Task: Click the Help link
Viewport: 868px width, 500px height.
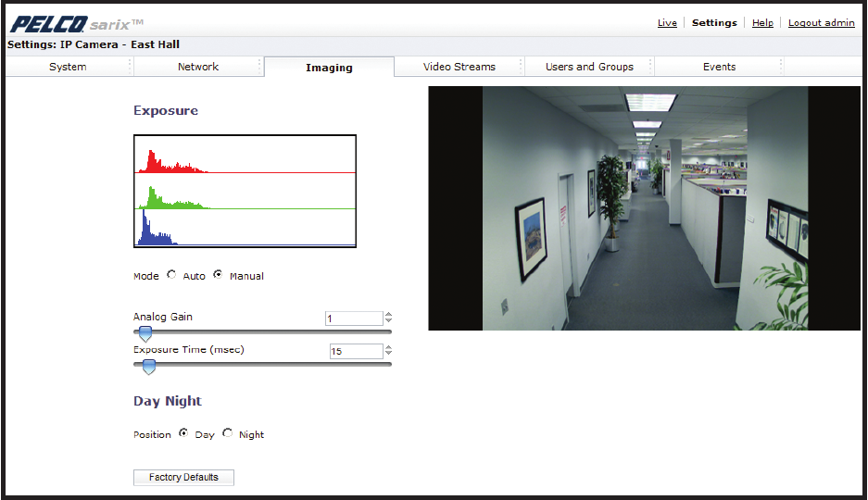Action: click(762, 23)
